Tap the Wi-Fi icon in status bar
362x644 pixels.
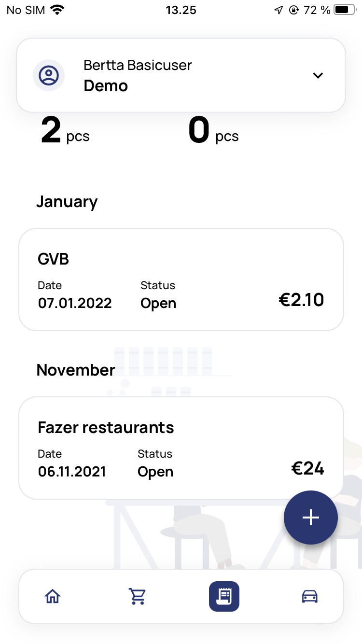(x=57, y=10)
